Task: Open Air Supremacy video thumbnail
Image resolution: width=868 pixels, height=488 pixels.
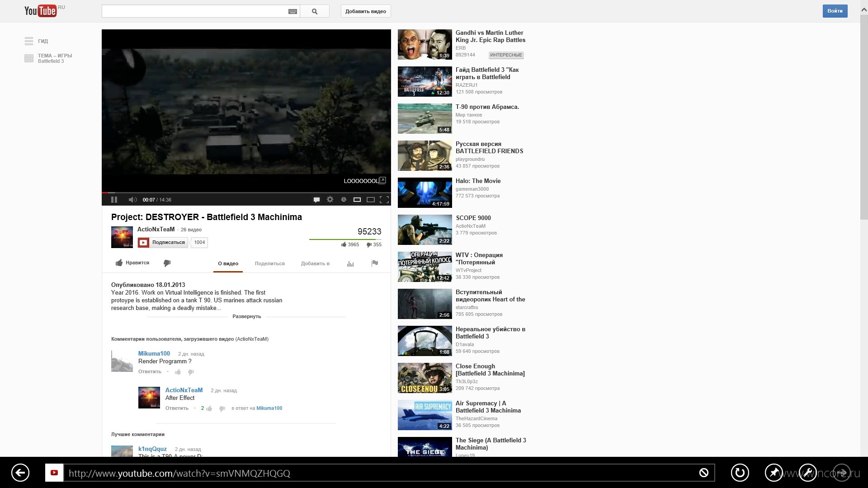Action: 425,415
